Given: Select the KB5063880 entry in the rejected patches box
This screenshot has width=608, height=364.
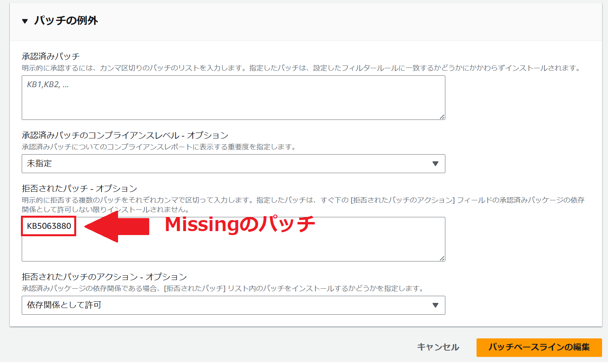Looking at the screenshot, I should [x=48, y=226].
